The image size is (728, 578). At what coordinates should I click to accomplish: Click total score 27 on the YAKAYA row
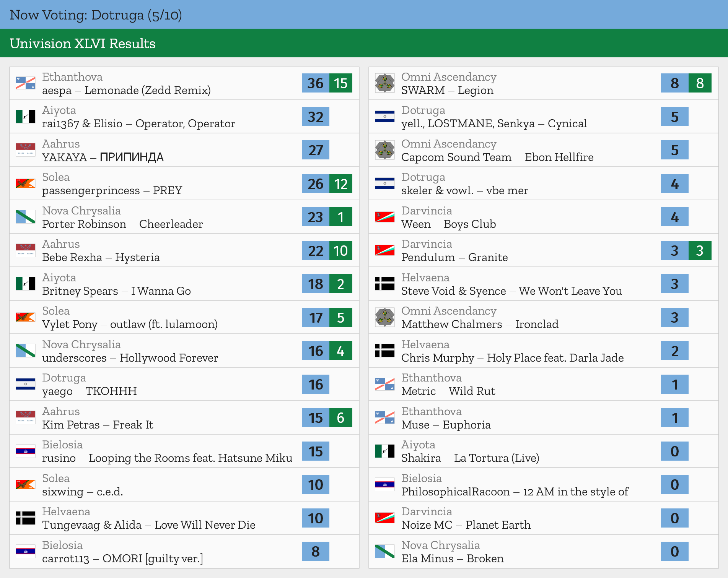coord(316,150)
